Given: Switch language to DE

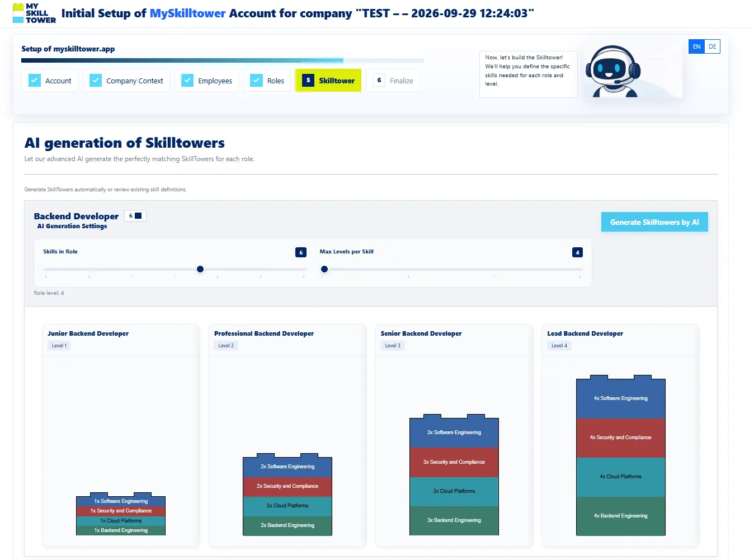Looking at the screenshot, I should (712, 47).
